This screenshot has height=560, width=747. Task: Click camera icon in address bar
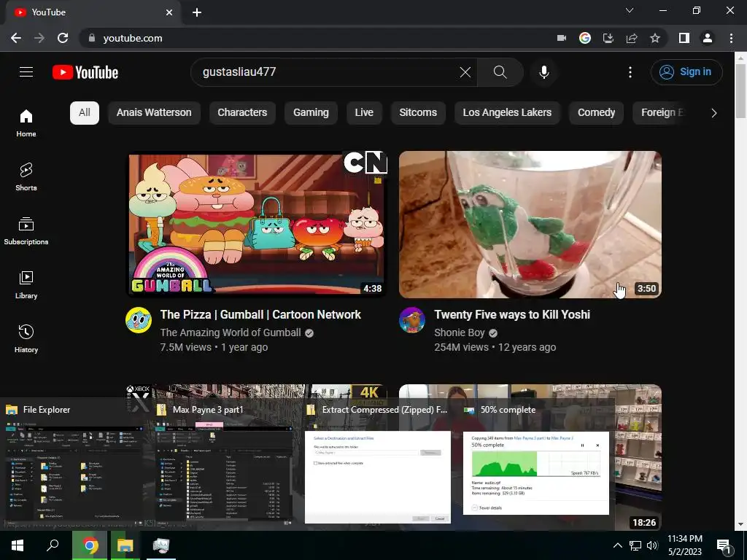(562, 38)
